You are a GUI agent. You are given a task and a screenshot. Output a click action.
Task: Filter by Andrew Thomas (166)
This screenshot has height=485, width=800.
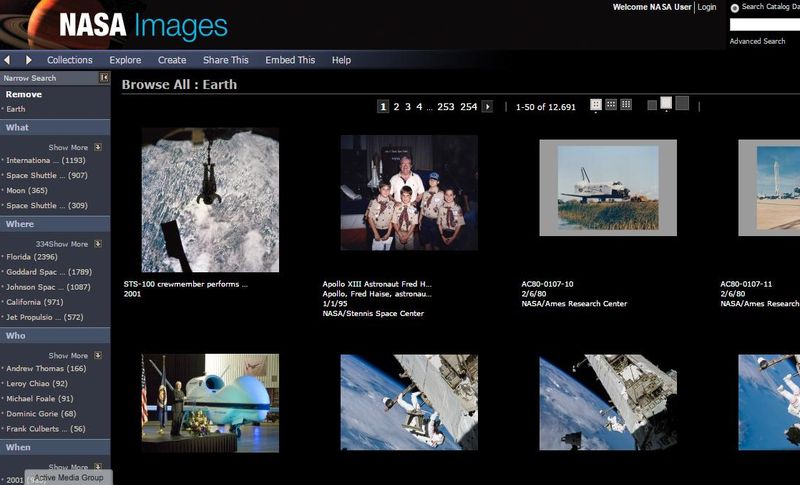coord(46,368)
